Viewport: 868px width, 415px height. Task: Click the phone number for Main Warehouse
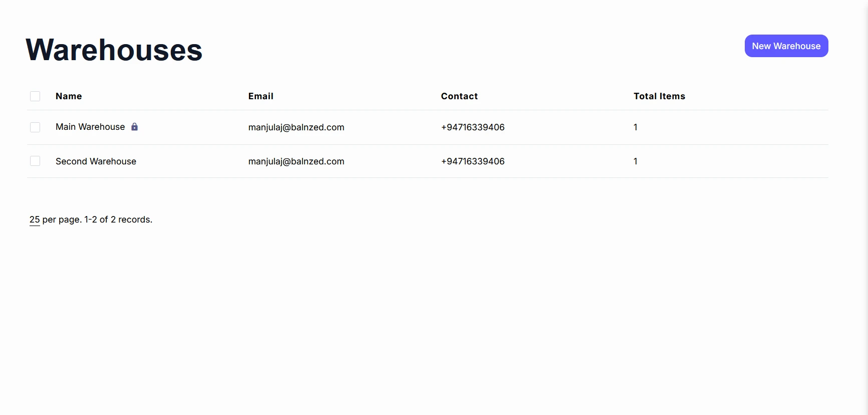click(472, 127)
